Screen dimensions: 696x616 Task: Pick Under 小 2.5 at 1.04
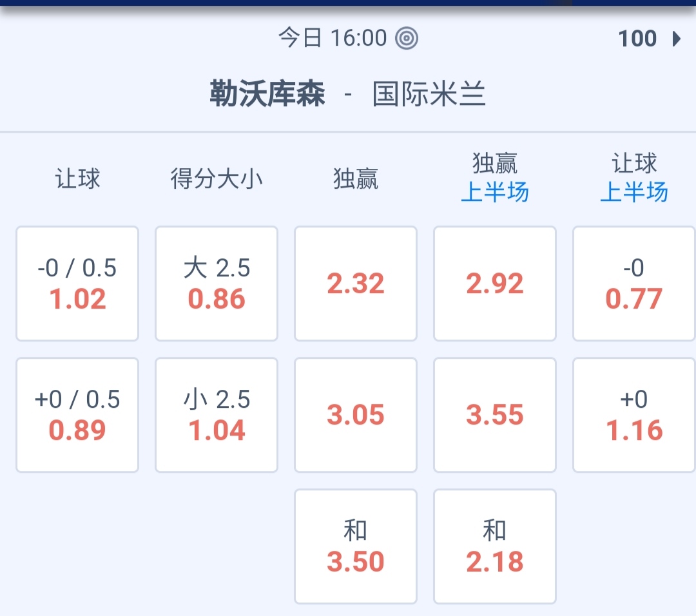click(x=217, y=415)
